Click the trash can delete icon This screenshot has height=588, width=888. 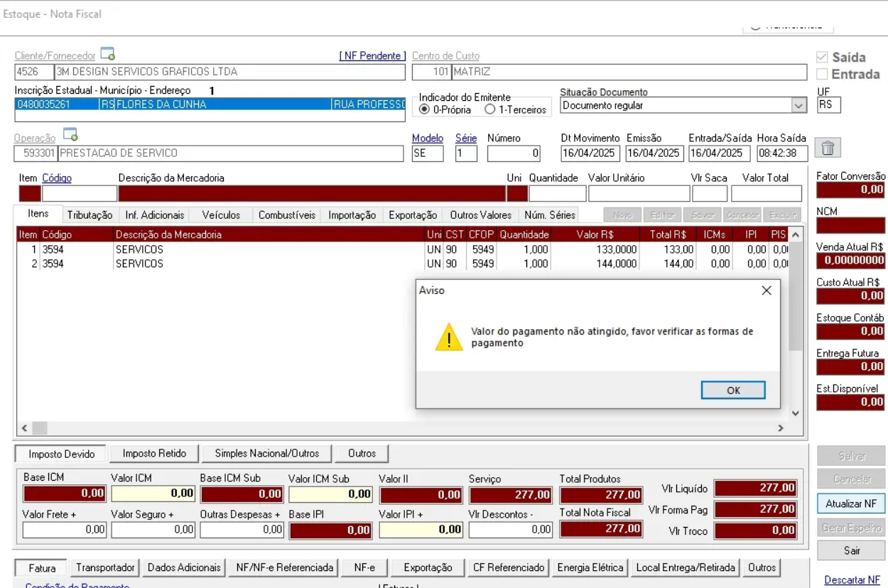(828, 148)
